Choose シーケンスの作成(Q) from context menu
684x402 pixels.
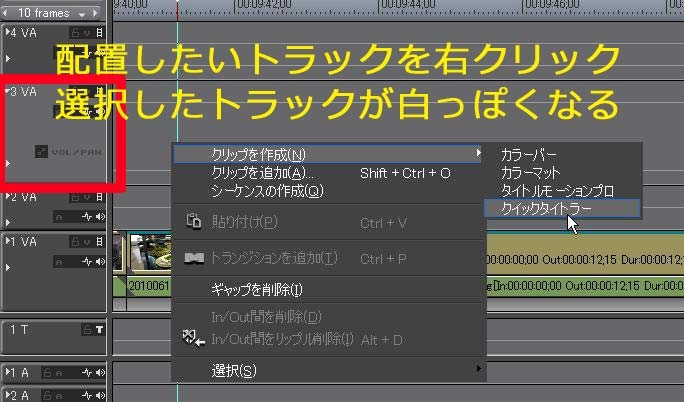point(328,191)
